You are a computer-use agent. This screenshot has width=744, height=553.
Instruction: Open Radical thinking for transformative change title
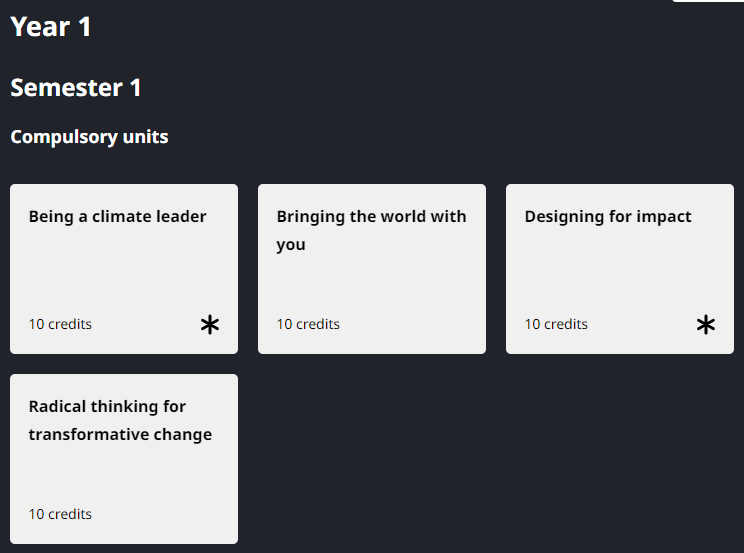pyautogui.click(x=120, y=420)
